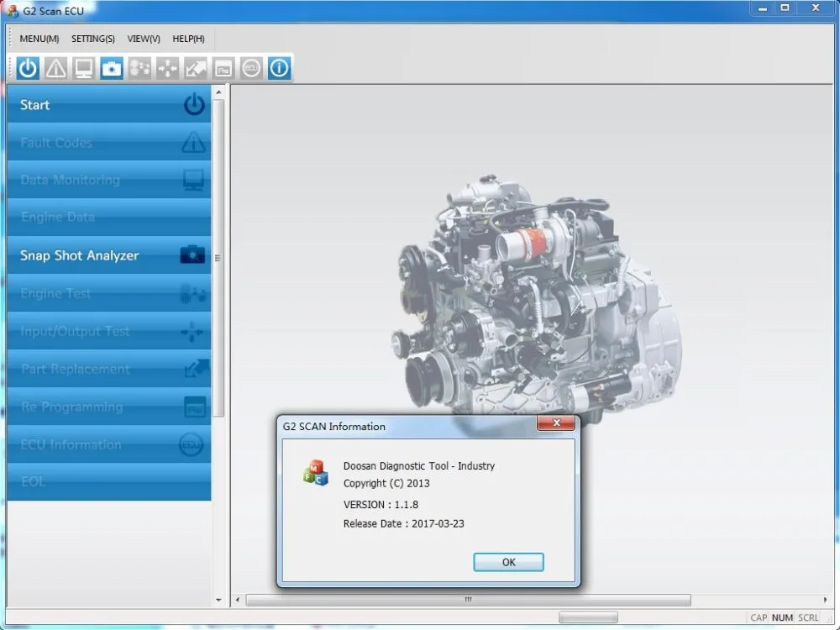Click the CAP status bar indicator
This screenshot has width=840, height=630.
(759, 617)
